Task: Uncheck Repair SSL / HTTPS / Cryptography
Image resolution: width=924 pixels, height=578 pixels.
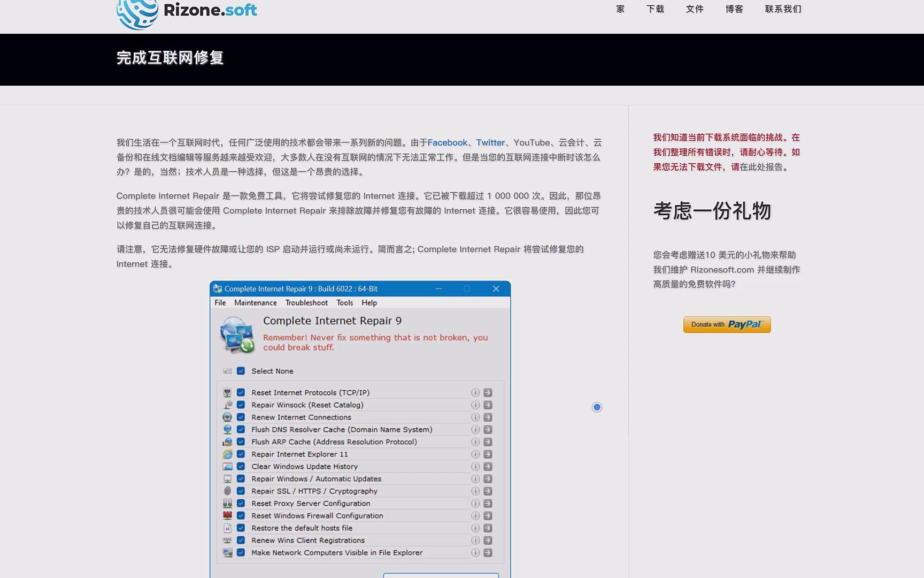Action: point(241,491)
